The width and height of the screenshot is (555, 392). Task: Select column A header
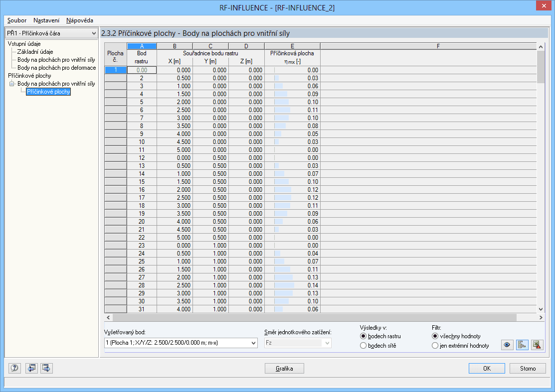[142, 46]
